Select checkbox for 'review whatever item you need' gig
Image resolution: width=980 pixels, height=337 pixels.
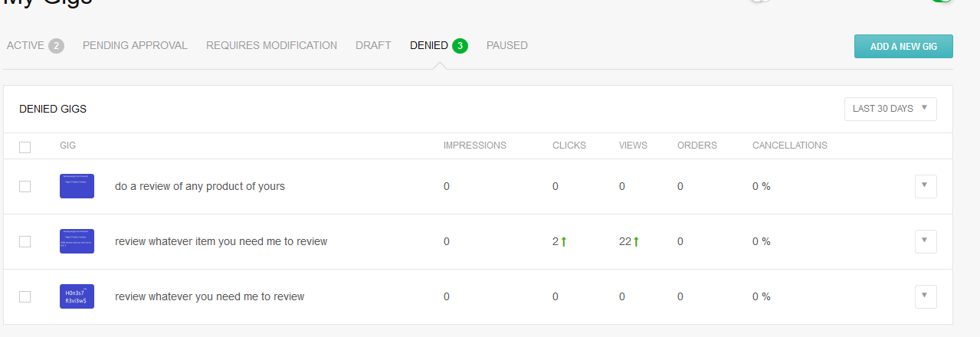[25, 241]
